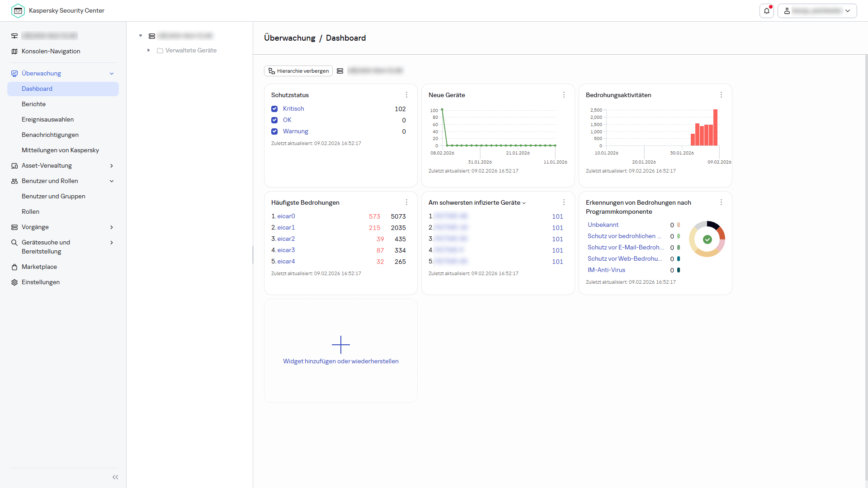Click the Hierarchie verbergen button

click(x=298, y=71)
